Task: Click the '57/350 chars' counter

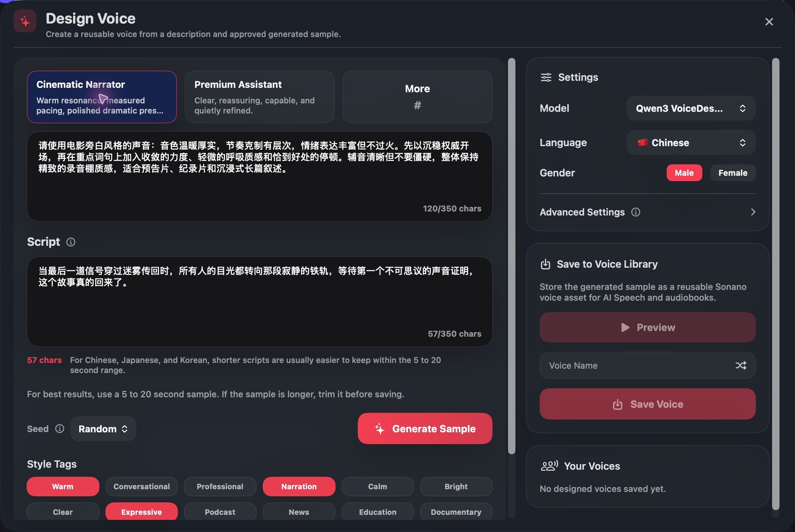Action: pos(454,334)
